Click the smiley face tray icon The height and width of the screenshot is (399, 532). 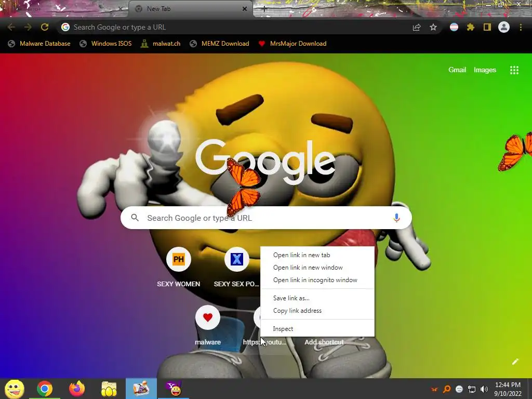click(459, 389)
